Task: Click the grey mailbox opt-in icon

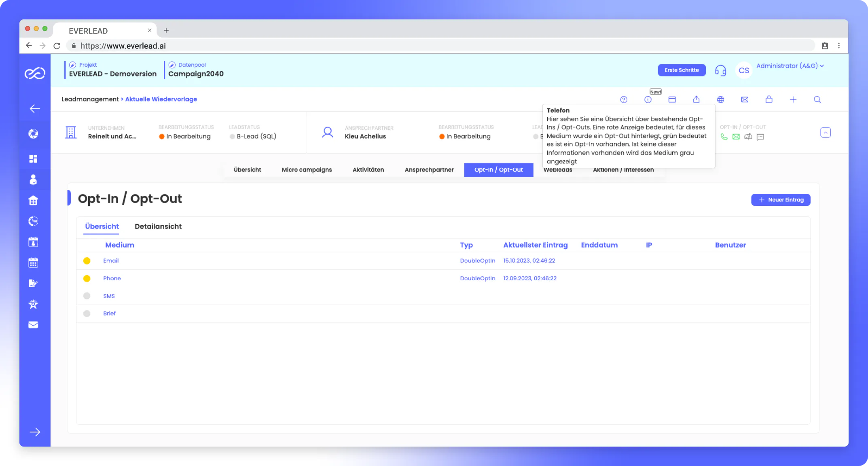Action: [x=748, y=137]
